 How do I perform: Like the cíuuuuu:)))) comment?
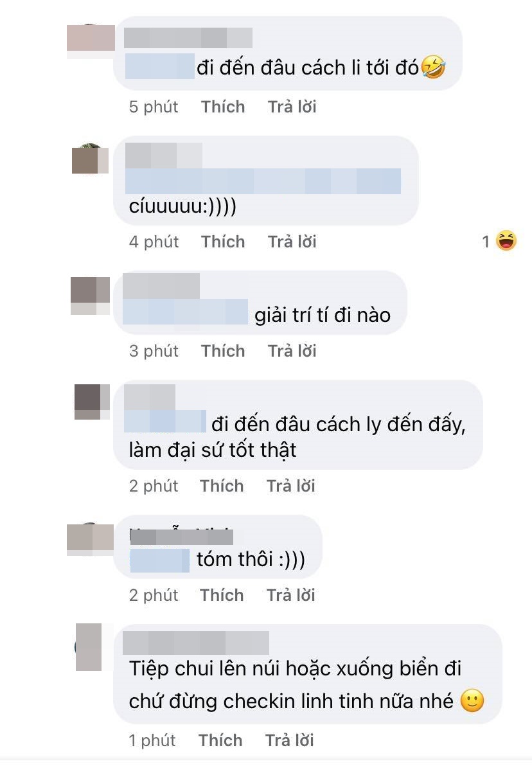pyautogui.click(x=223, y=242)
